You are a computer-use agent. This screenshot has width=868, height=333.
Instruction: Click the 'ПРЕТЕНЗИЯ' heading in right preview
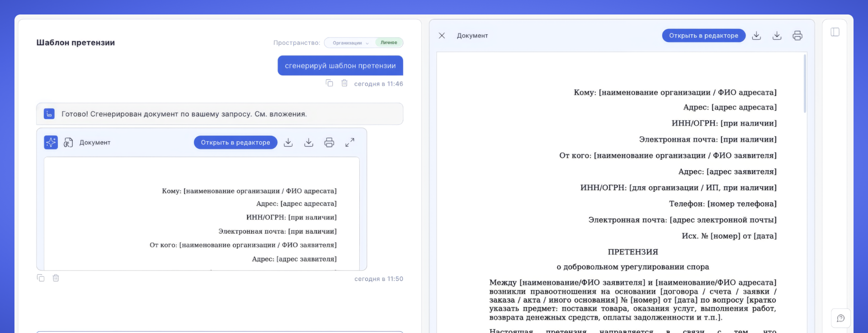coord(633,252)
